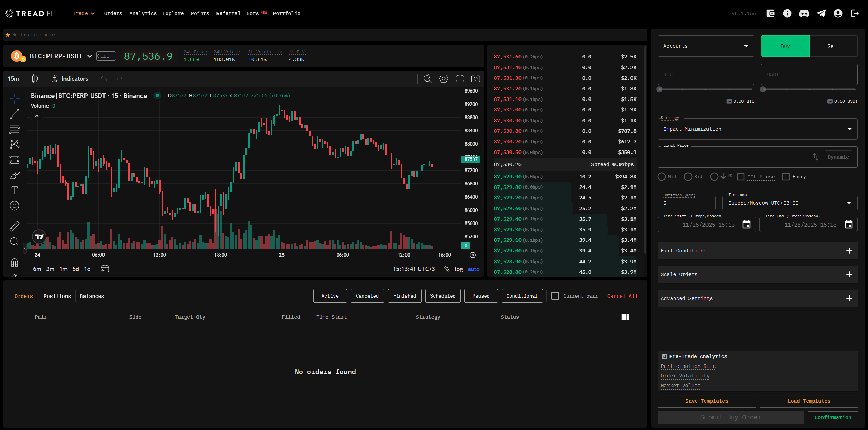
Task: Toggle chart fullscreen mode icon
Action: [460, 79]
